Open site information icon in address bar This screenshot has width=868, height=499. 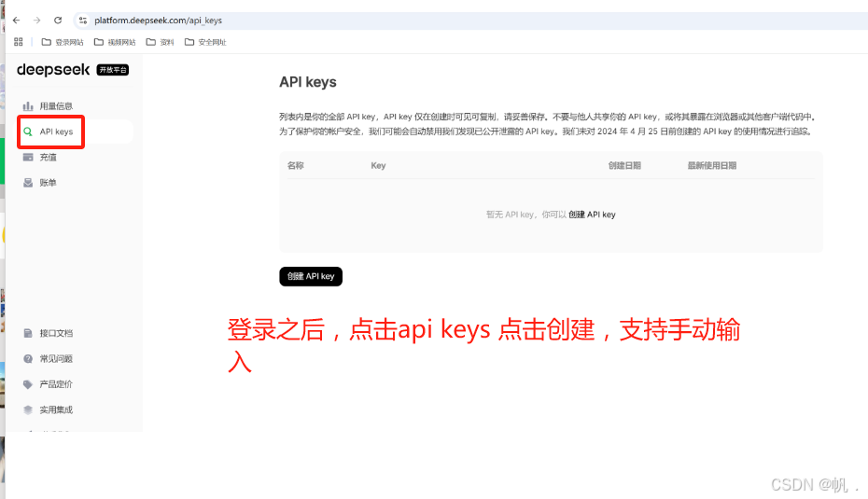pos(83,21)
